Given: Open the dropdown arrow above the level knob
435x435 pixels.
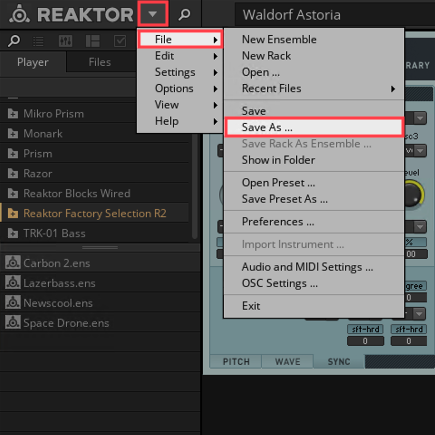Looking at the screenshot, I should pyautogui.click(x=420, y=151).
